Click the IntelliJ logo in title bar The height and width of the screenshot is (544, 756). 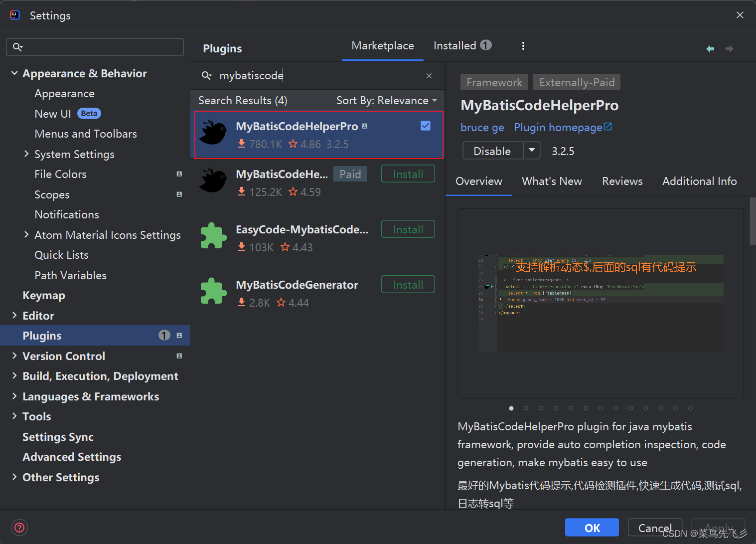(15, 15)
